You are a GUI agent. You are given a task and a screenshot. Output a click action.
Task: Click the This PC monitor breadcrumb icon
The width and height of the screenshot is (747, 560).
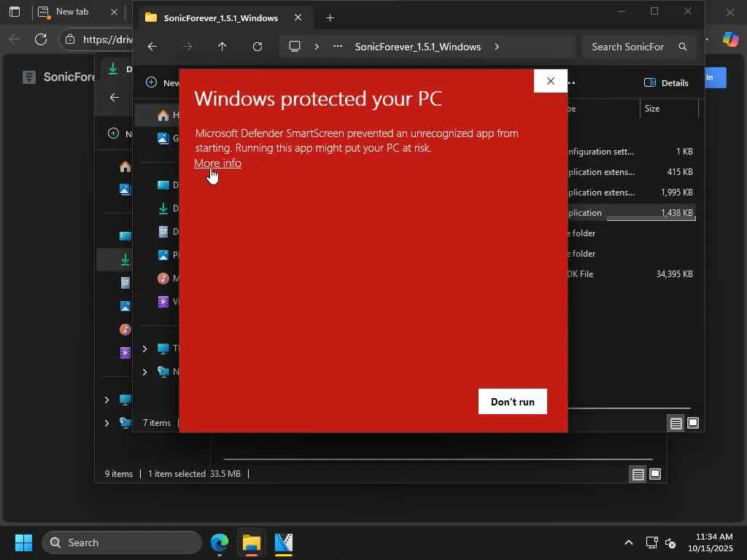point(295,47)
